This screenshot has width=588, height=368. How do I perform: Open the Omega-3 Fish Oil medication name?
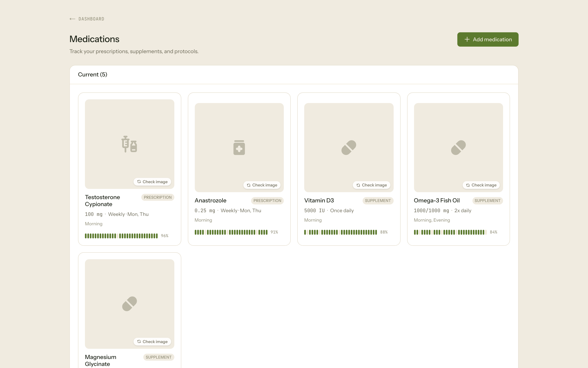[437, 201]
